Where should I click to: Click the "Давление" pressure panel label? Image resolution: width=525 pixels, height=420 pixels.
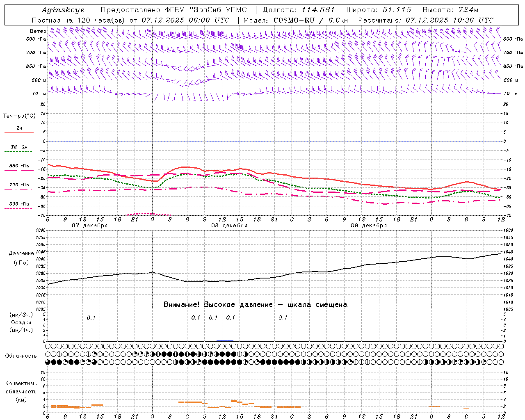tap(22, 253)
